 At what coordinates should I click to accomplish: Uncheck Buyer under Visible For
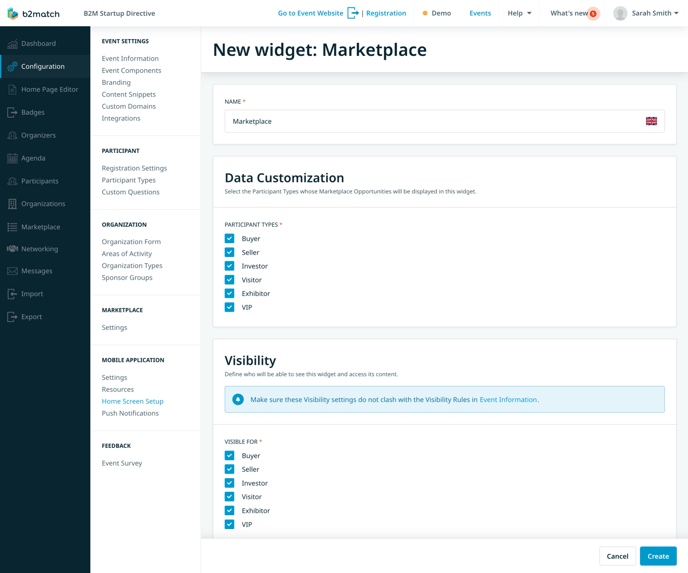tap(229, 455)
